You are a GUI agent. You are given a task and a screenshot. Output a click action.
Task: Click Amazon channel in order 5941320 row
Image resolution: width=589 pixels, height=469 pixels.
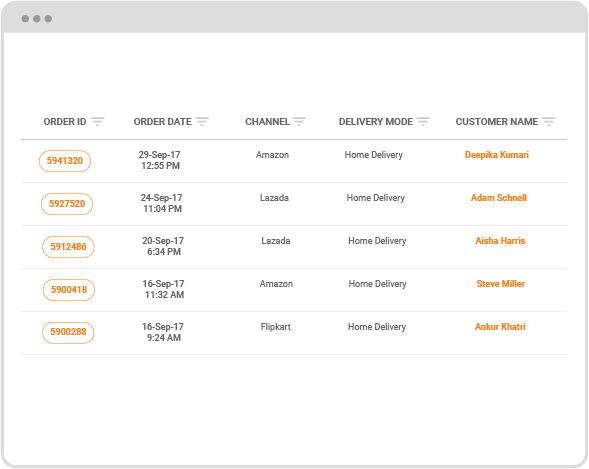point(272,155)
